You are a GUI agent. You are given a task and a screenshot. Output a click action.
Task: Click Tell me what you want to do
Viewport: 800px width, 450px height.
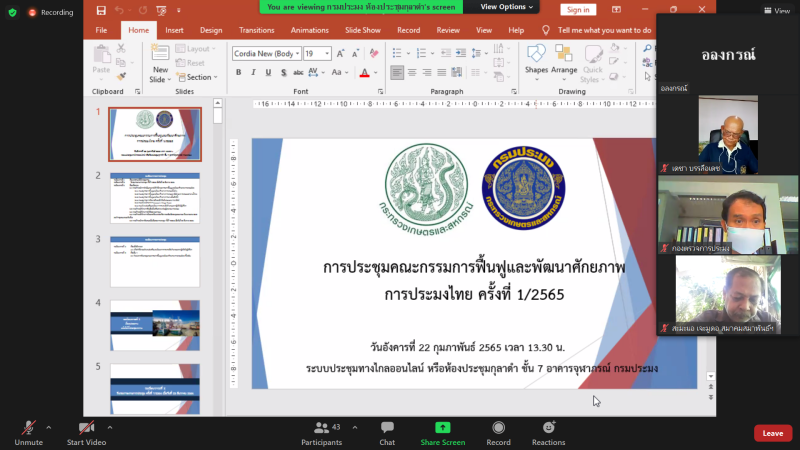(x=604, y=30)
